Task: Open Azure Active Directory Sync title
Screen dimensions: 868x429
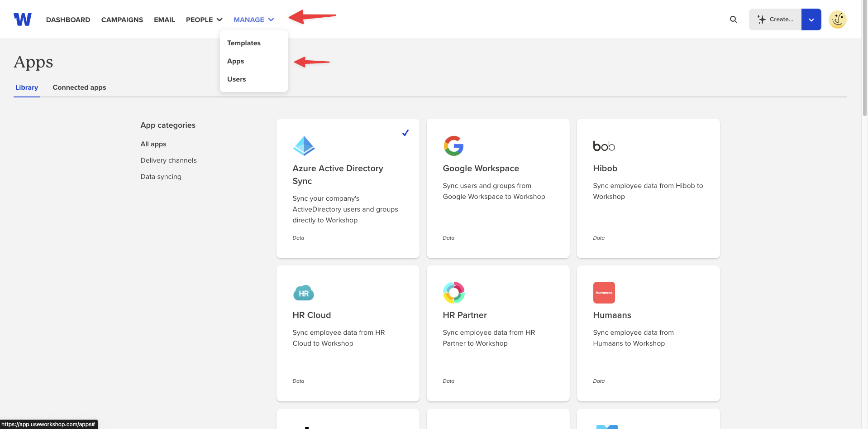Action: pyautogui.click(x=338, y=174)
